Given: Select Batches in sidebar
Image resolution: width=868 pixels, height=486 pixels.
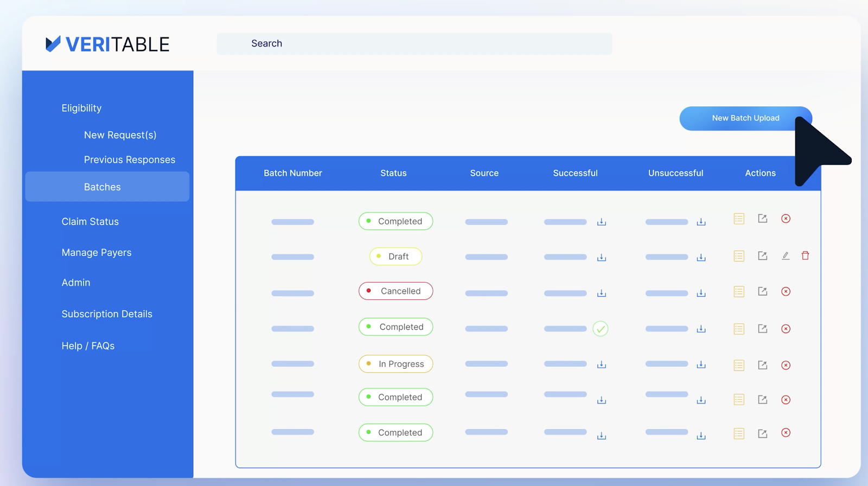Looking at the screenshot, I should (x=107, y=187).
